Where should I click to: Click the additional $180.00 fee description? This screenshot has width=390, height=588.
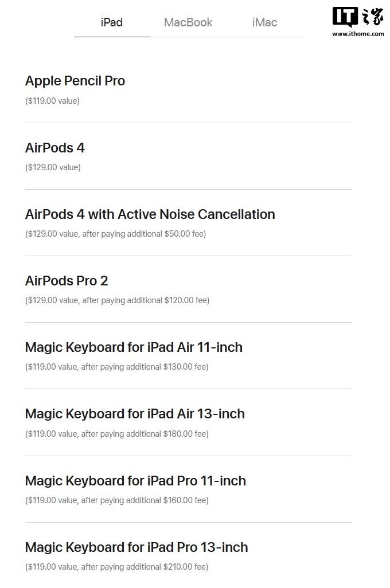117,433
